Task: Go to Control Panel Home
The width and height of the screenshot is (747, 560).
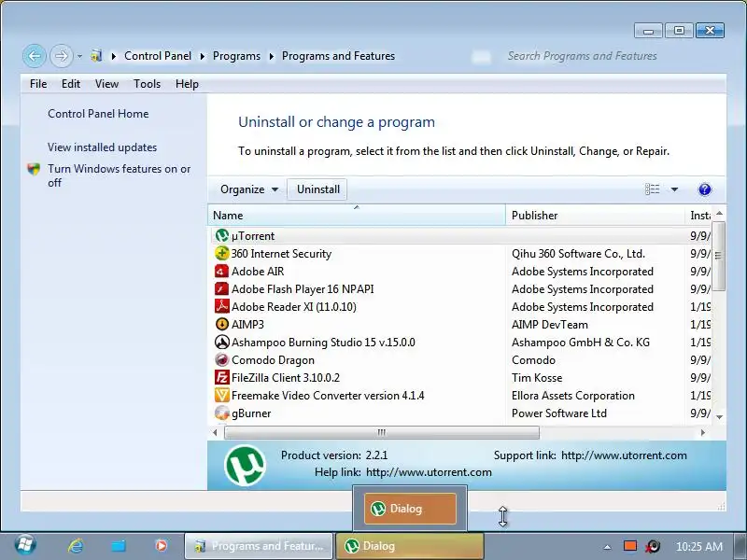Action: pos(98,114)
